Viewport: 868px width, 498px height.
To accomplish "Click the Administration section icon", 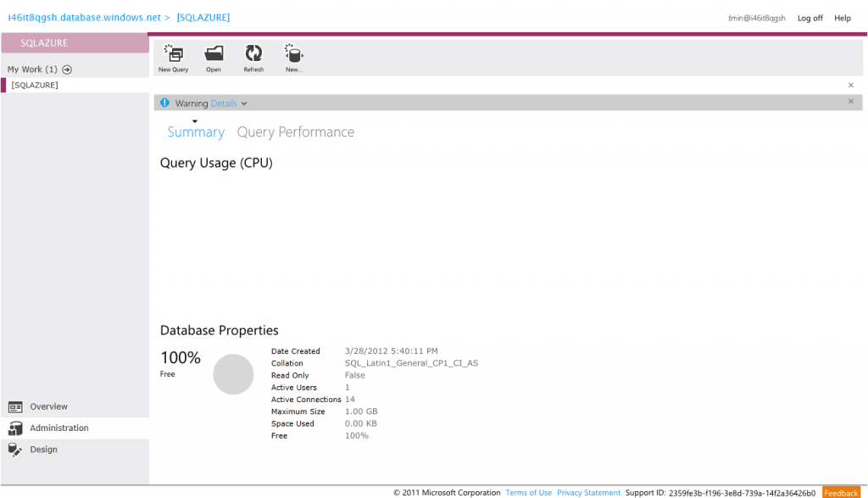I will pyautogui.click(x=15, y=428).
